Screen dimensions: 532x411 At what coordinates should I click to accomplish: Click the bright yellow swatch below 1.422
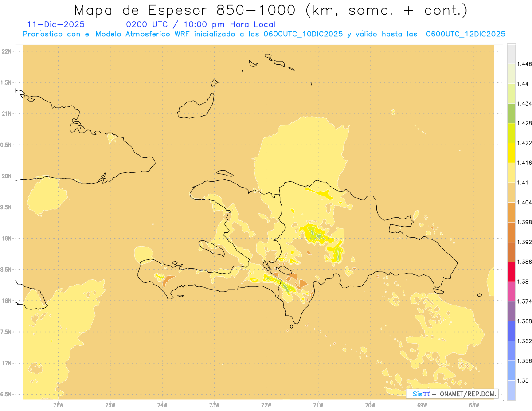tap(511, 153)
